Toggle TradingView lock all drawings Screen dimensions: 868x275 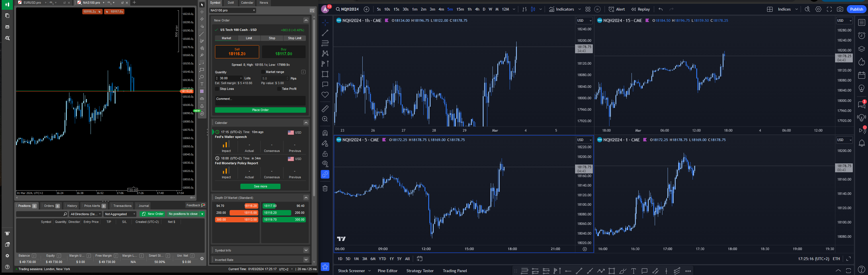click(x=325, y=154)
